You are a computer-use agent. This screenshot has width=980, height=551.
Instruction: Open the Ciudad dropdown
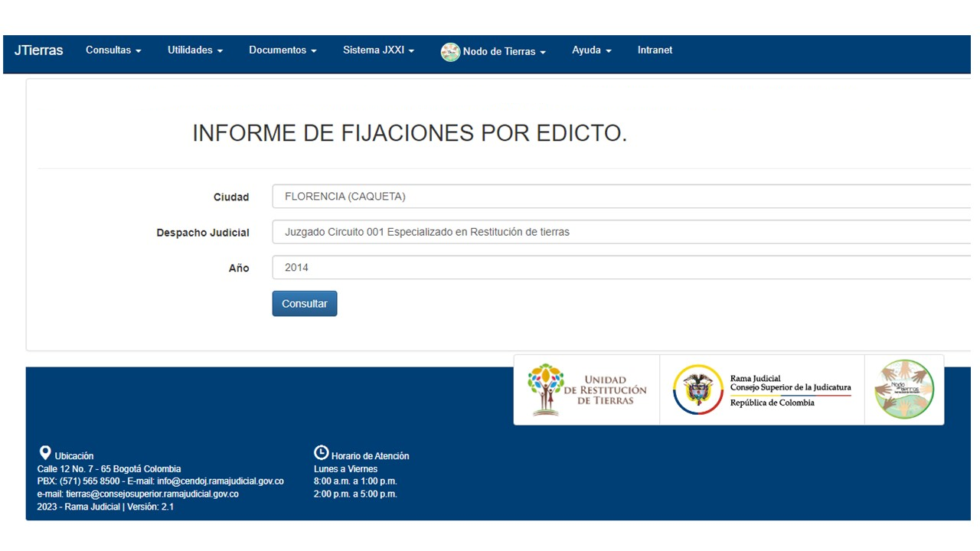tap(620, 197)
